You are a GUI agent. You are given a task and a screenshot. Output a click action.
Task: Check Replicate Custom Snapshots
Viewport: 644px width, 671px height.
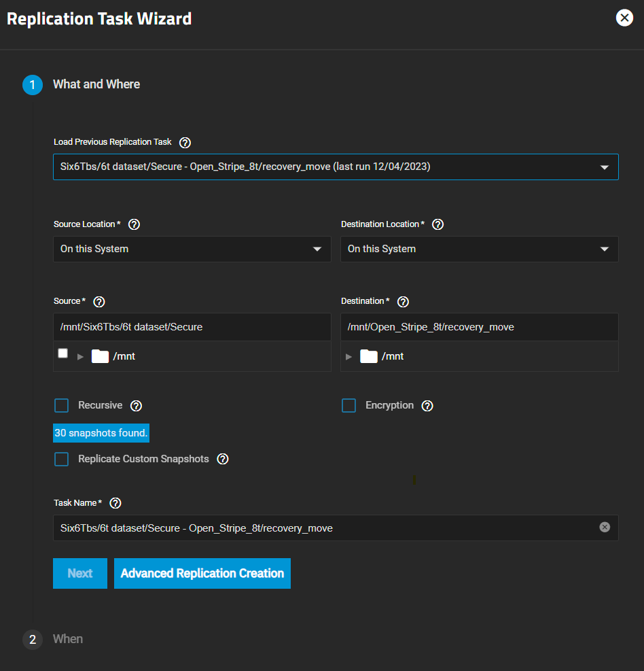coord(62,459)
